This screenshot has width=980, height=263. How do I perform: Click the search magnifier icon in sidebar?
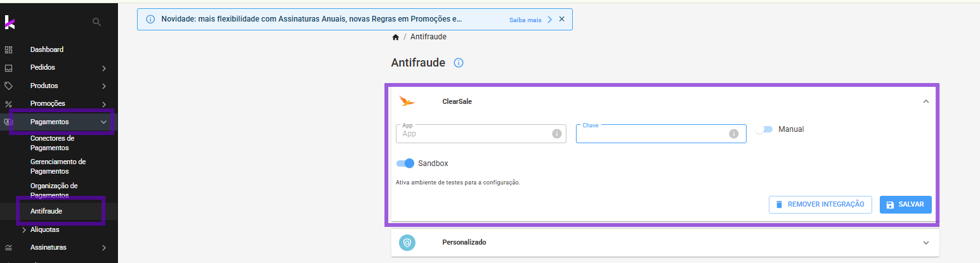[97, 22]
